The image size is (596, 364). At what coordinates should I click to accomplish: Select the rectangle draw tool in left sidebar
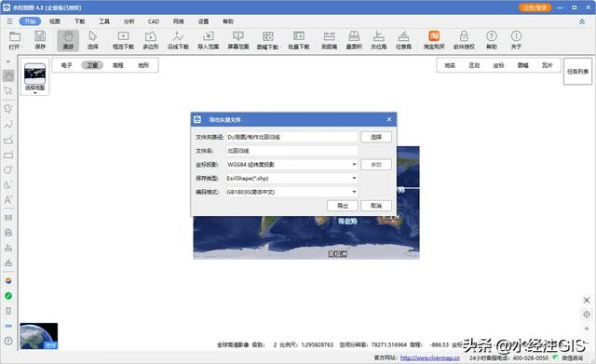(8, 155)
